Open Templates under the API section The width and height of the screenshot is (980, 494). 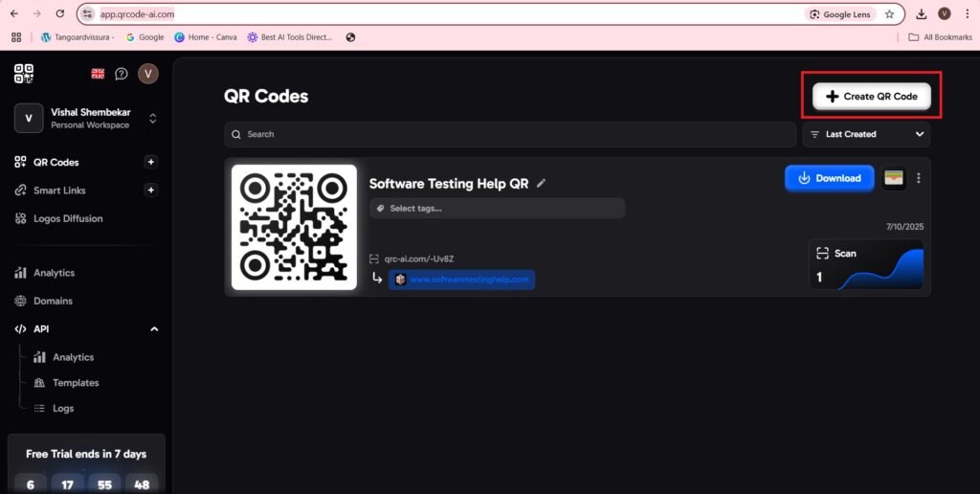(76, 383)
